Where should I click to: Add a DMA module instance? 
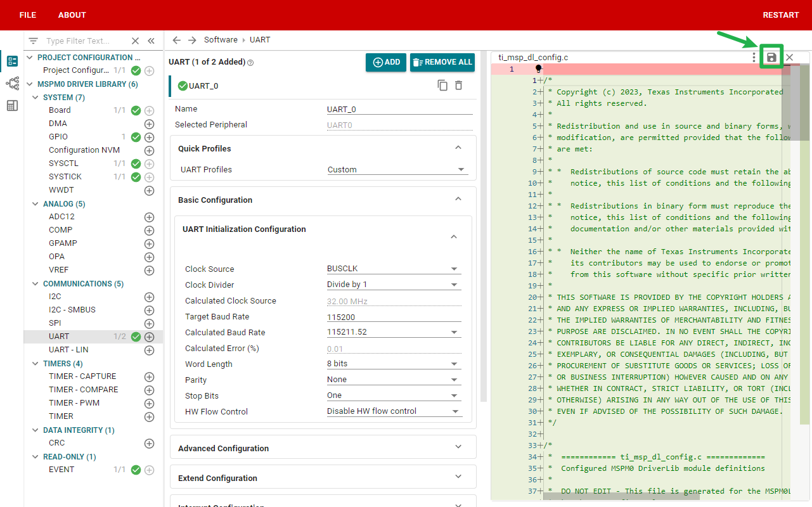point(149,124)
